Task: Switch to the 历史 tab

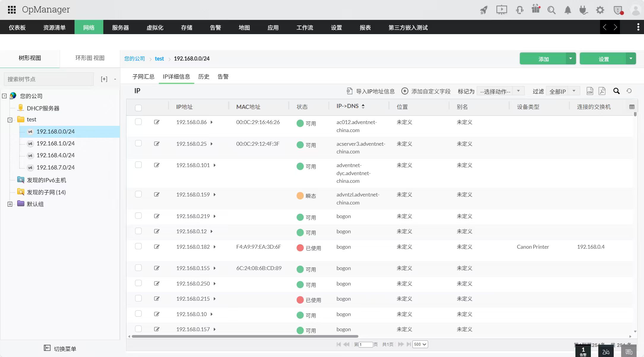Action: [x=204, y=77]
